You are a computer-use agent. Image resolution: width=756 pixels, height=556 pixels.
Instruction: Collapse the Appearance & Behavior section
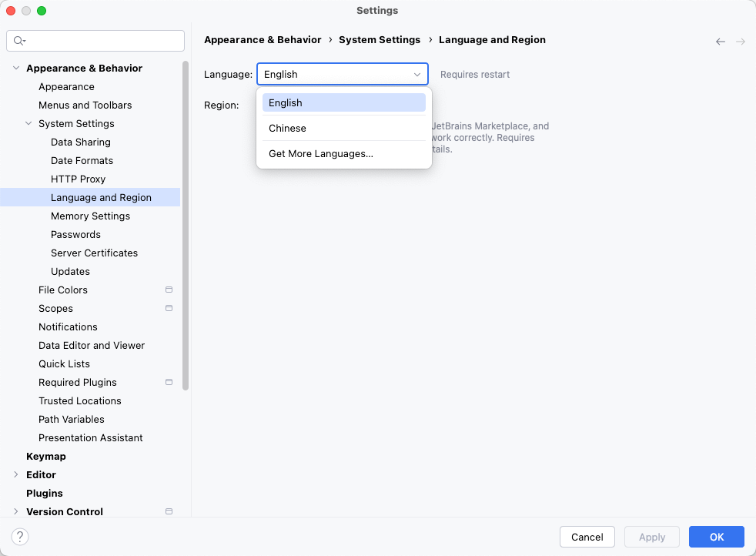coord(16,68)
